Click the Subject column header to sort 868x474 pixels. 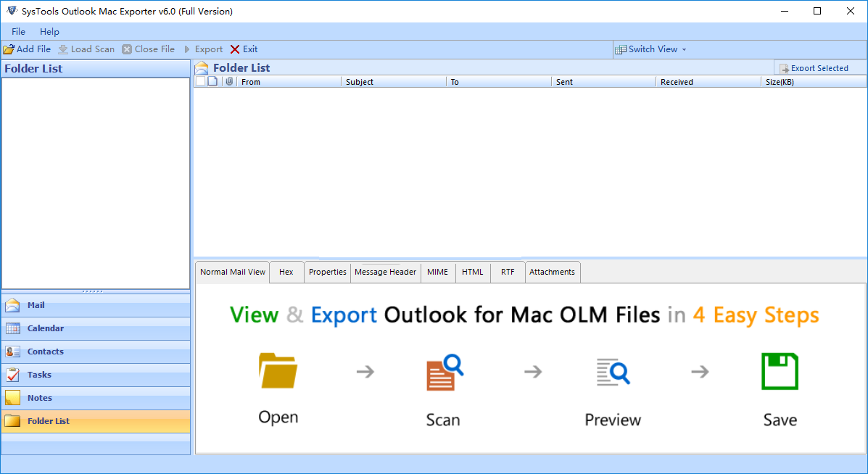394,81
